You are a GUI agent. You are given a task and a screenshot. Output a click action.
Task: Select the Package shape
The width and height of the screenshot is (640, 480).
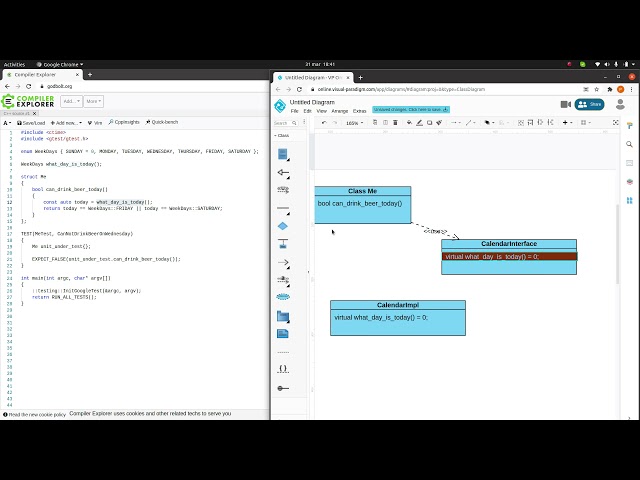click(283, 316)
